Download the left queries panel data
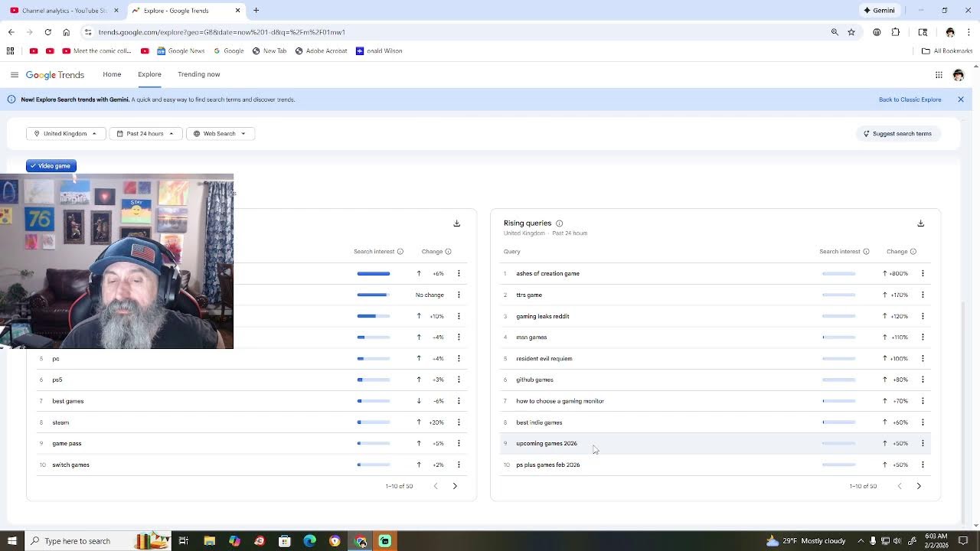 (456, 223)
